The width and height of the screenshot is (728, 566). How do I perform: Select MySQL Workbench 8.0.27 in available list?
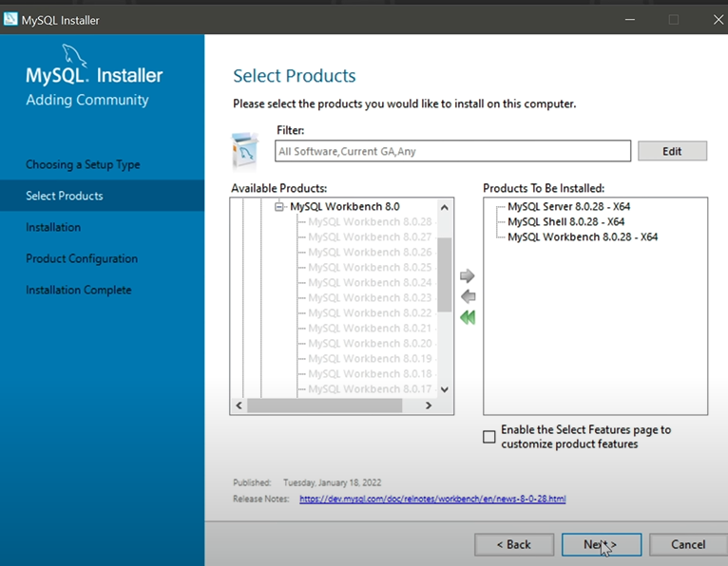point(370,237)
